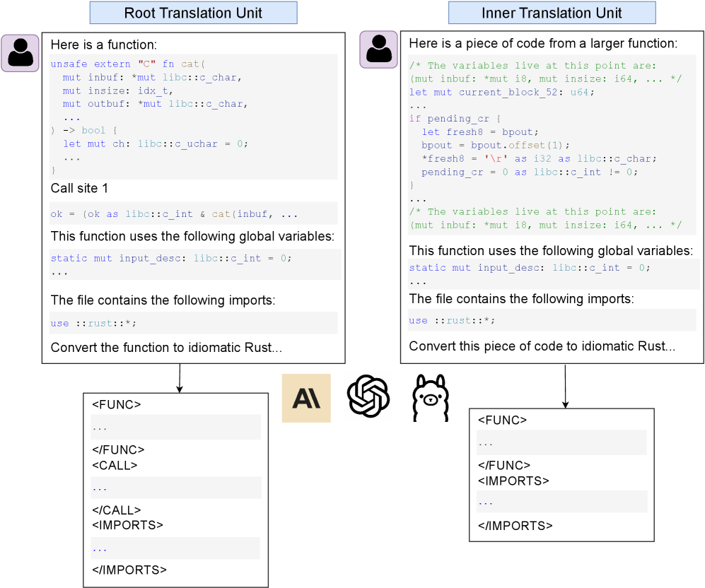Click the <FUNC> tag in the root output box

[x=117, y=404]
